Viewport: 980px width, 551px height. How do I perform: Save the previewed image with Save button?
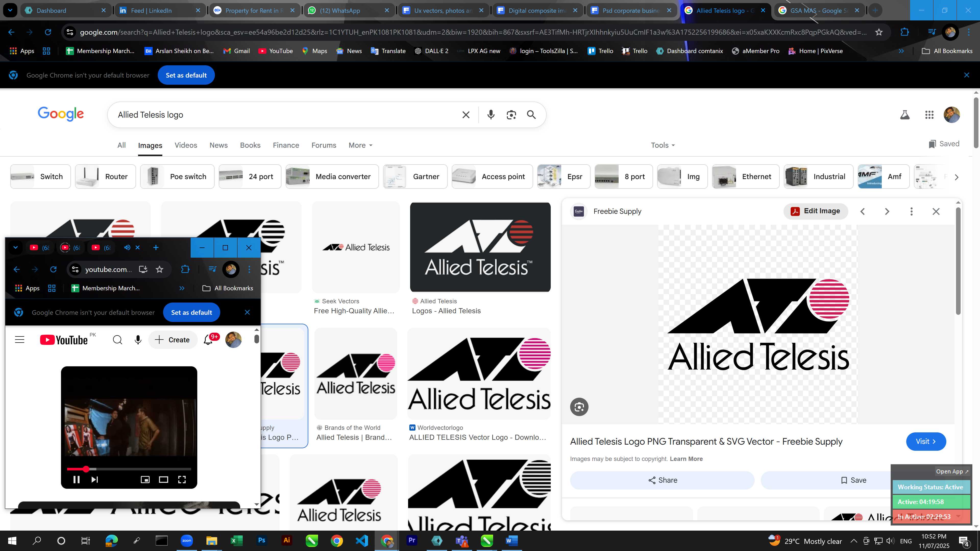point(853,480)
